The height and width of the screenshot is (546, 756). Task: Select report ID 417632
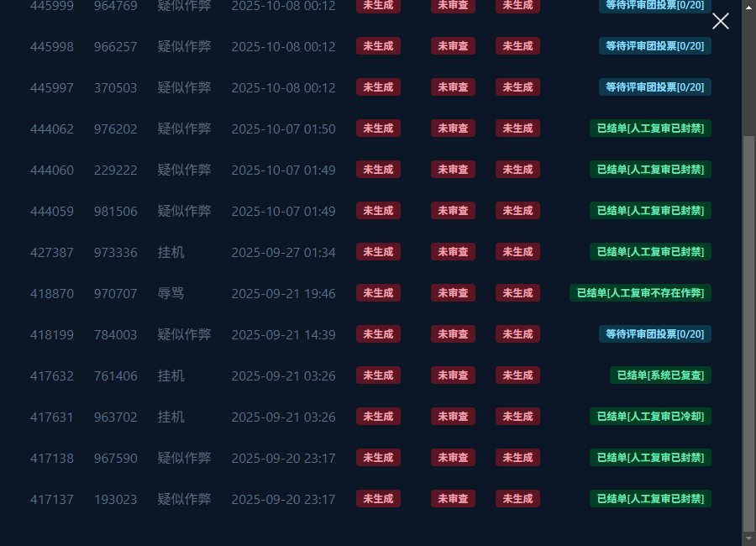coord(52,376)
